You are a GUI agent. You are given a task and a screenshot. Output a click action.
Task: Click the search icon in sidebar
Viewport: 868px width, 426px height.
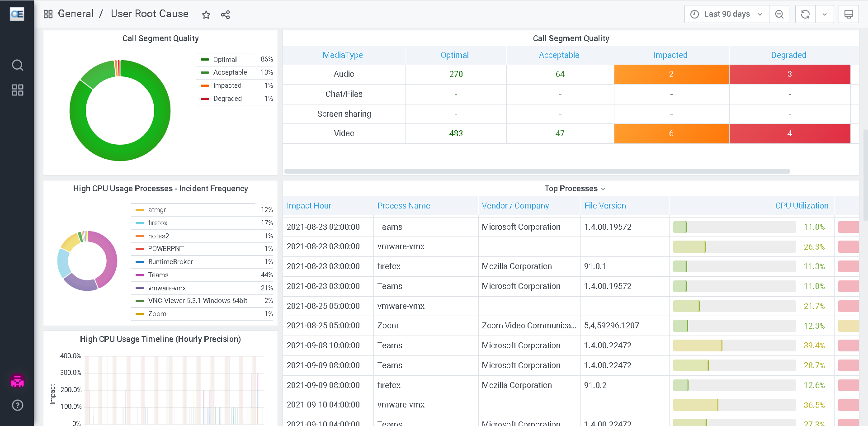pyautogui.click(x=17, y=65)
